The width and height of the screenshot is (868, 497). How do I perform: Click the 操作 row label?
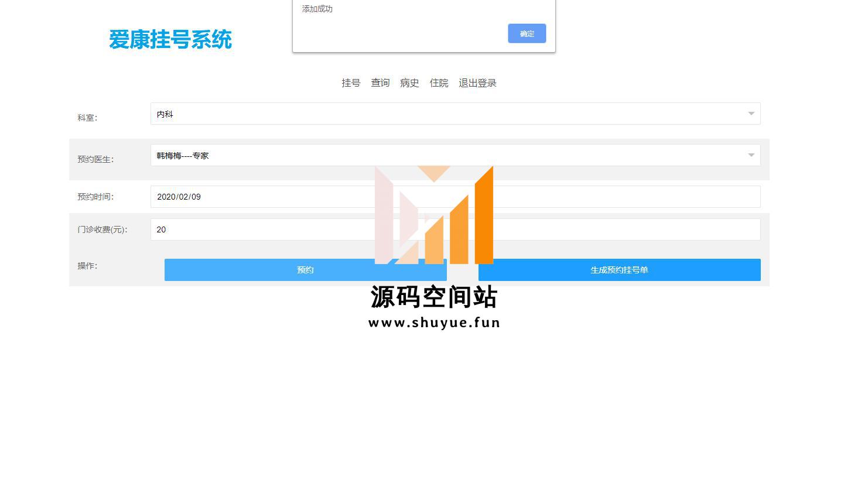pos(87,266)
